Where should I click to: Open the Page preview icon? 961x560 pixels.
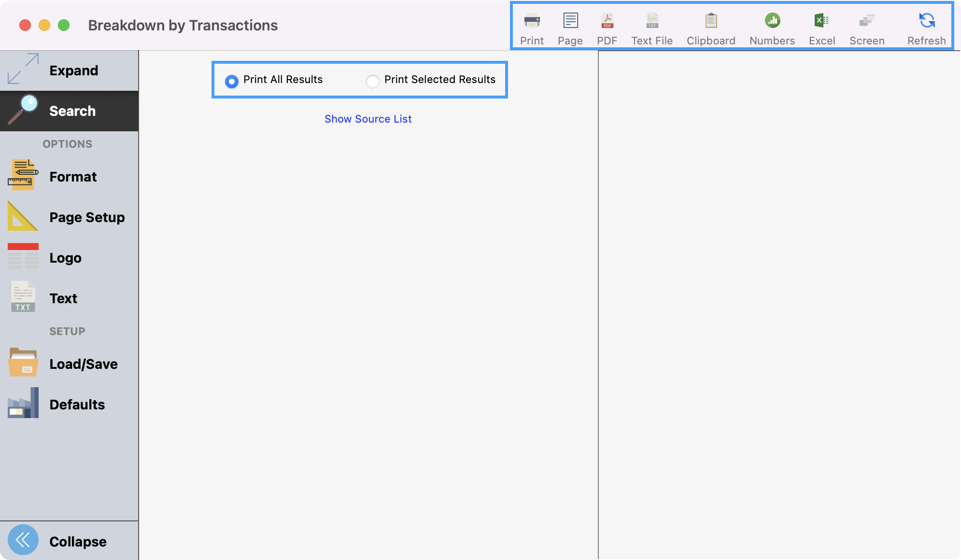click(x=570, y=27)
